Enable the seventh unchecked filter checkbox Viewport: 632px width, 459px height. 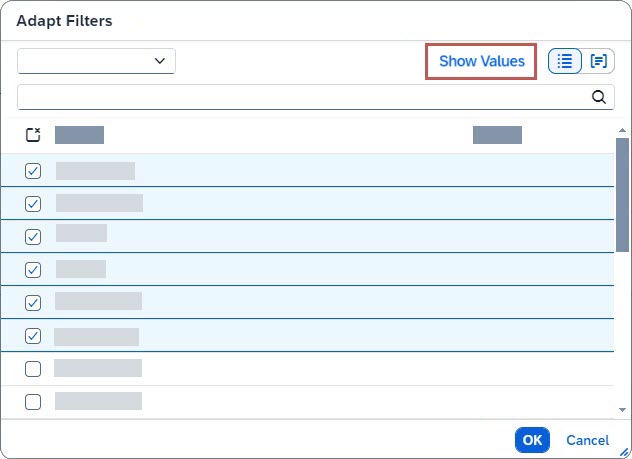33,369
